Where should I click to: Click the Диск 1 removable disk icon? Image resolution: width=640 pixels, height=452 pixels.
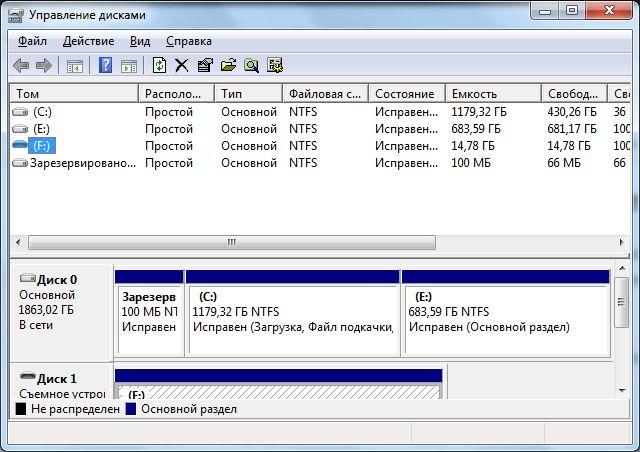[x=28, y=376]
